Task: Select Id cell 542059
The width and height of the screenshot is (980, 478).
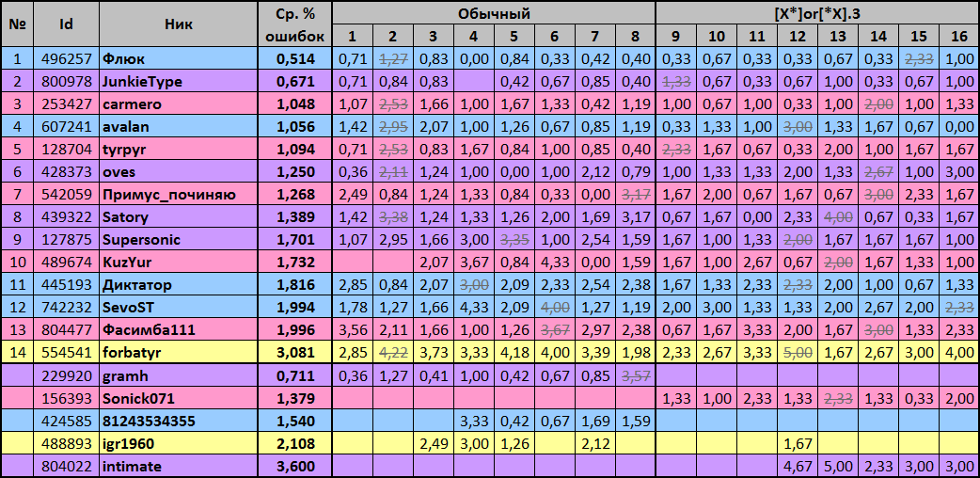Action: (66, 195)
